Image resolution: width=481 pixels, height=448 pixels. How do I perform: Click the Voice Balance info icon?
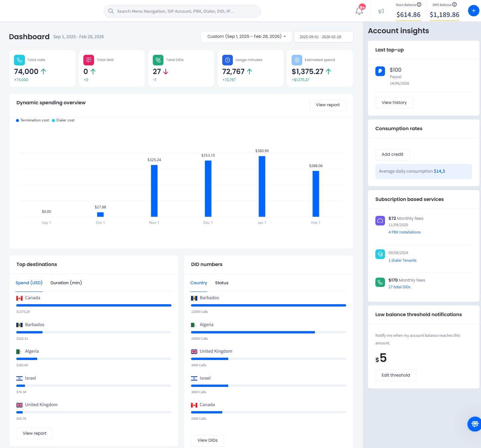[419, 5]
